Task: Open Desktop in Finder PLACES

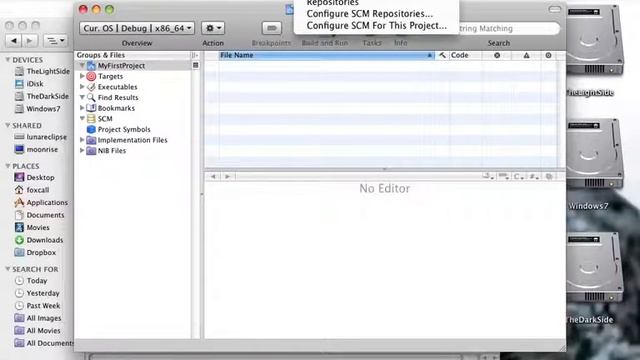Action: (34, 177)
